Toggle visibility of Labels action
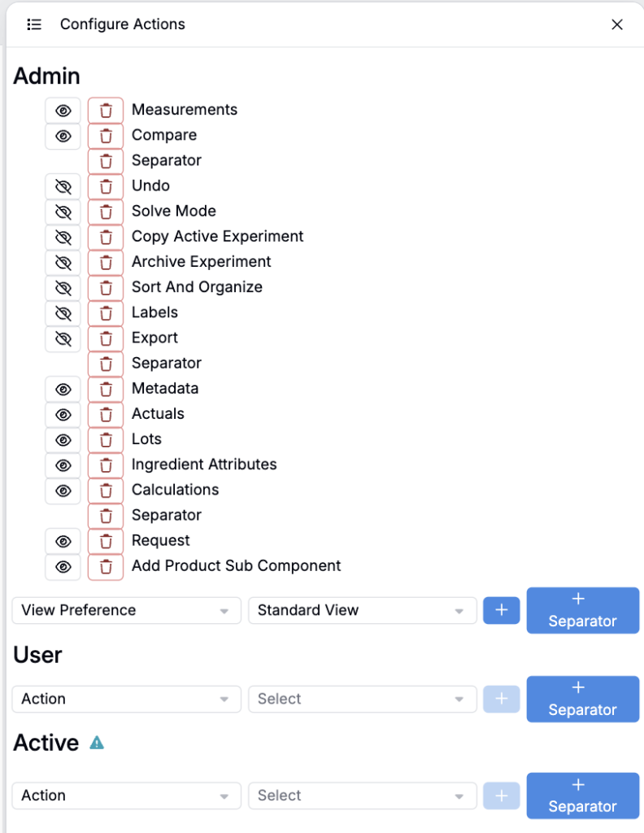Viewport: 644px width, 833px height. 63,313
